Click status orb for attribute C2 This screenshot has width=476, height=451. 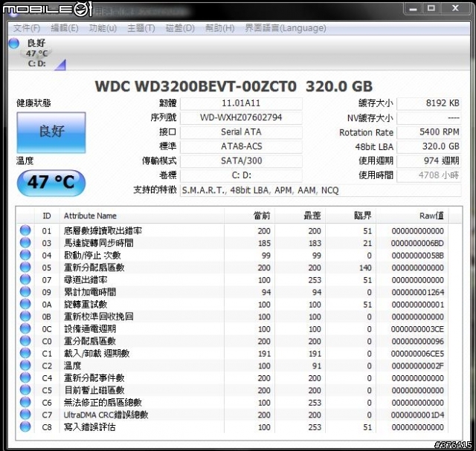25,366
